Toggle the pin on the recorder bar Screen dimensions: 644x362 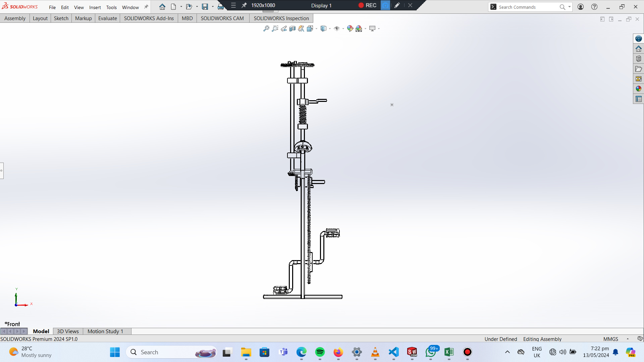244,5
